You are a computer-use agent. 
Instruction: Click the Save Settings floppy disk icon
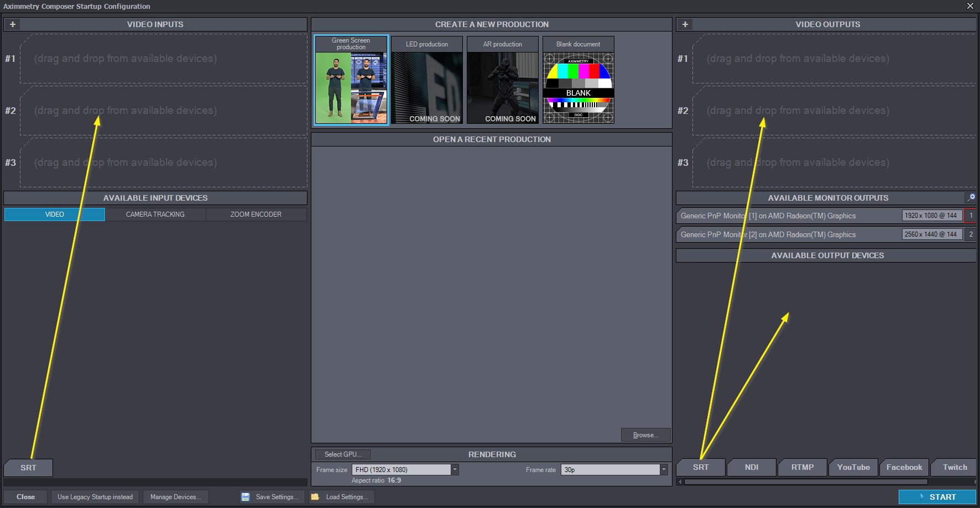[x=246, y=497]
